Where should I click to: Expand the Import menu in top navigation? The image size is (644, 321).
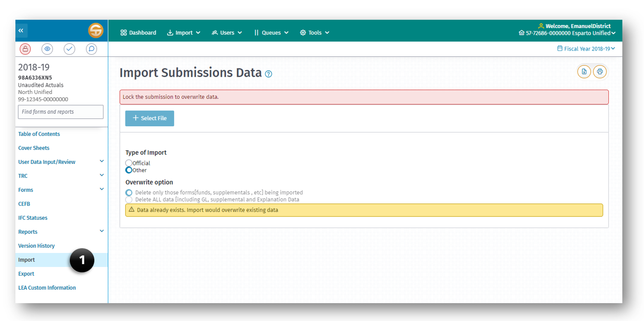pyautogui.click(x=183, y=32)
